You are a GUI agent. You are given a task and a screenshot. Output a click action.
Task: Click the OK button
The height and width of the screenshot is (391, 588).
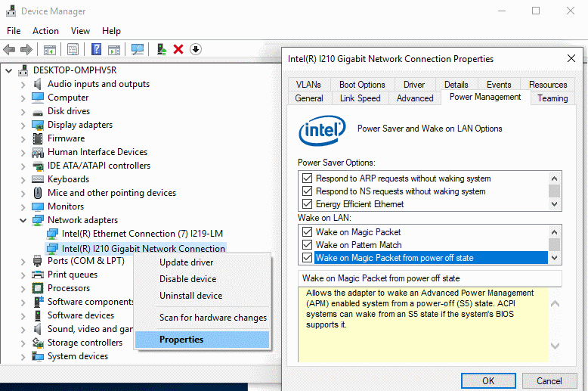(488, 381)
